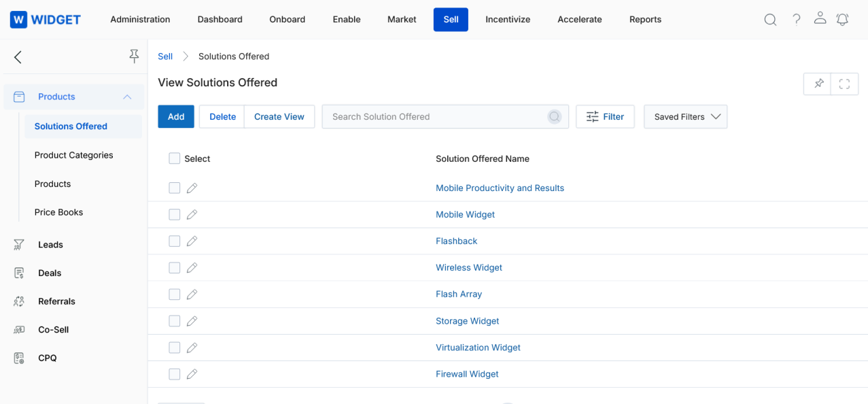
Task: Click the Create View button
Action: click(279, 117)
